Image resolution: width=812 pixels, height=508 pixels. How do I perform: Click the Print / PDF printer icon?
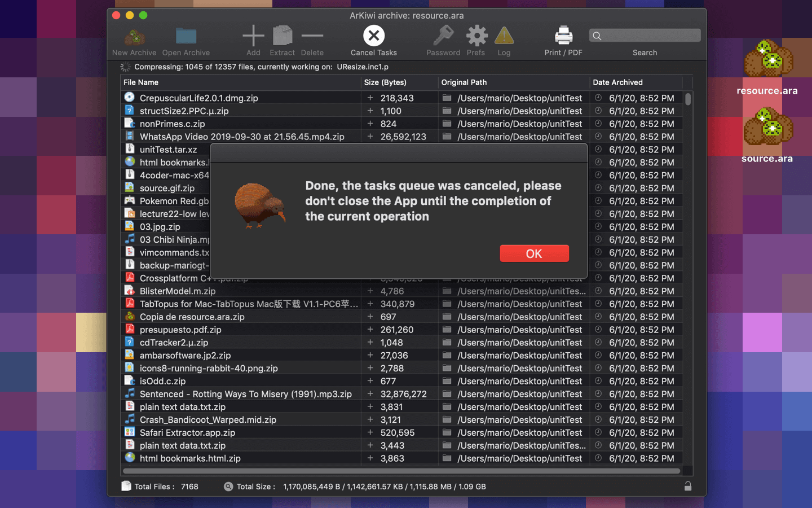[563, 36]
